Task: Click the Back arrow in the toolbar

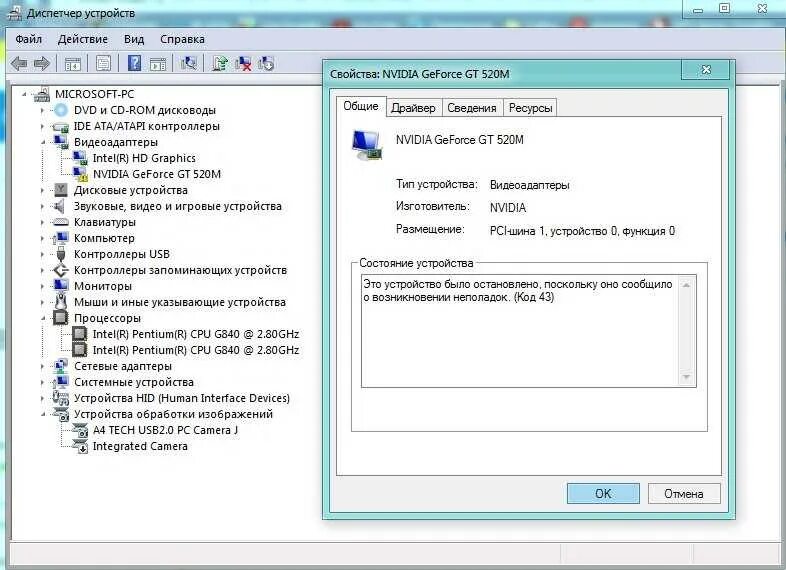Action: point(19,64)
